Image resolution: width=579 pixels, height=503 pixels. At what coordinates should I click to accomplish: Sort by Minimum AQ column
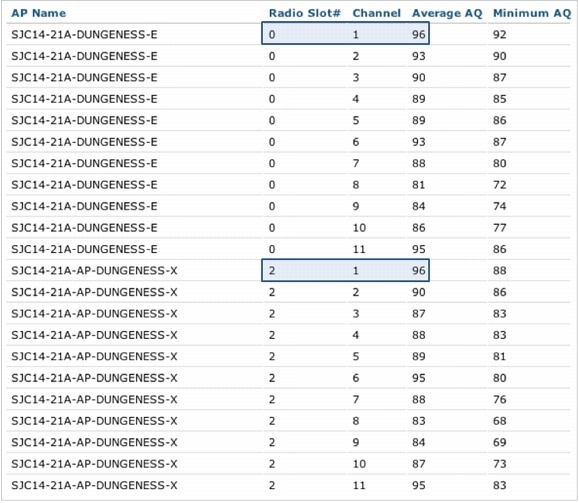click(x=532, y=13)
